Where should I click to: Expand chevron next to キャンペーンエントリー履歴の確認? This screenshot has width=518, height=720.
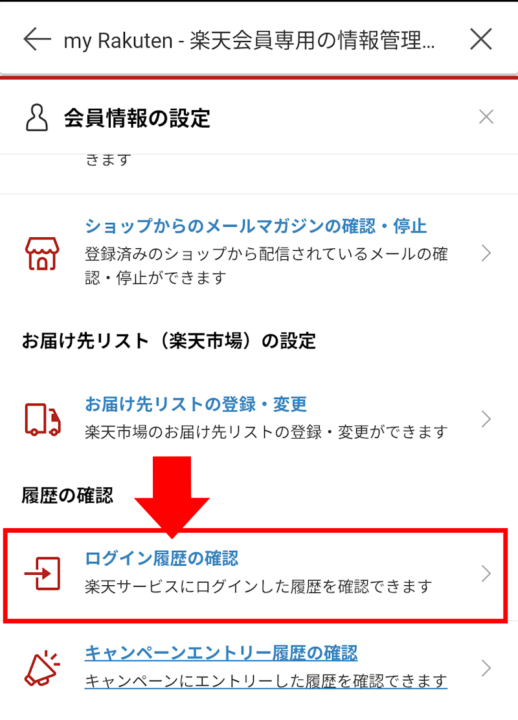(486, 668)
